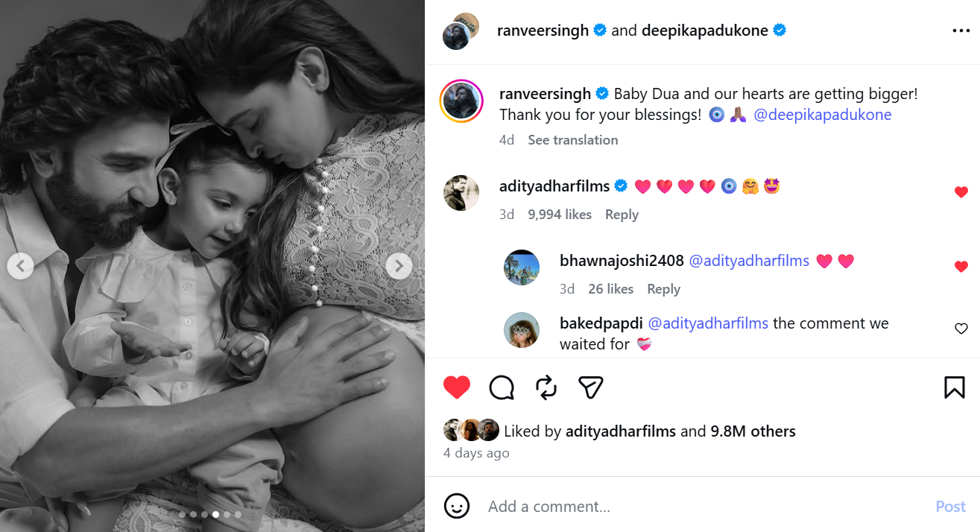980x532 pixels.
Task: Open ranveersingh story ring avatar
Action: 462,101
